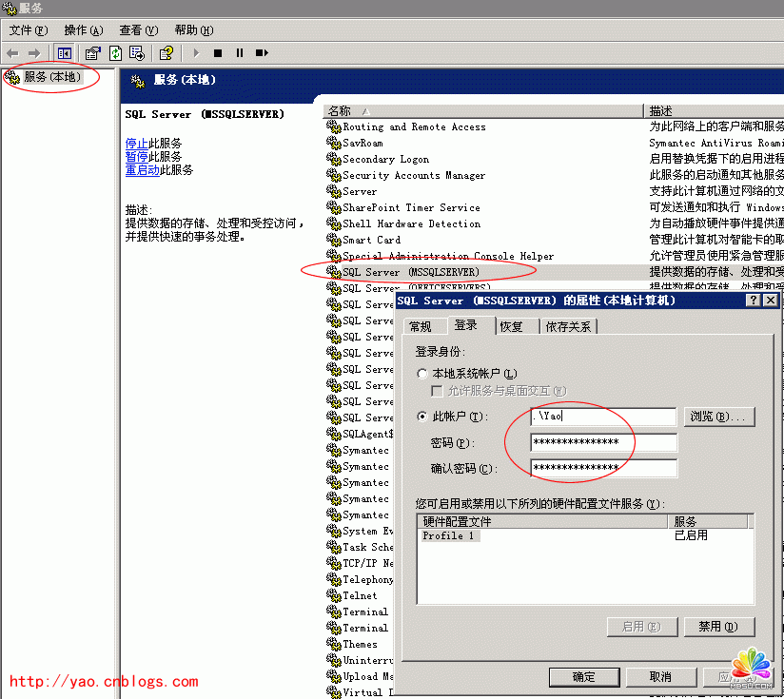This screenshot has height=699, width=784.
Task: Click the 停止 link to stop the service
Action: (136, 144)
